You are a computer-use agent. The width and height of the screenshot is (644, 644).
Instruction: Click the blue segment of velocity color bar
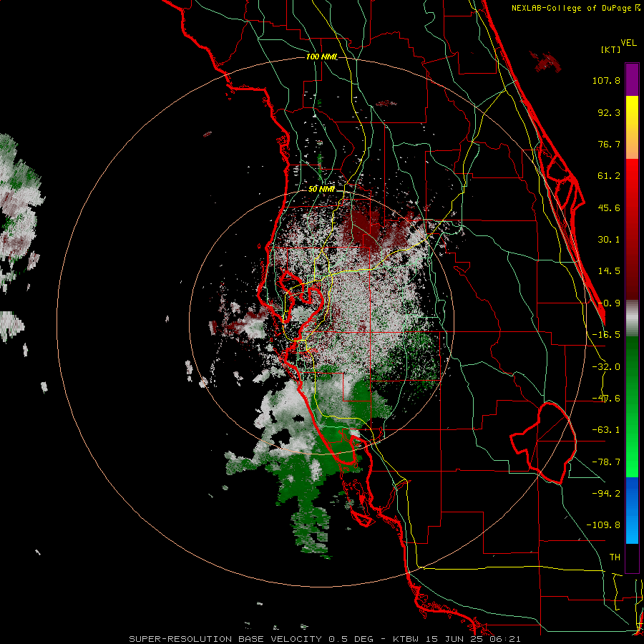[632, 510]
